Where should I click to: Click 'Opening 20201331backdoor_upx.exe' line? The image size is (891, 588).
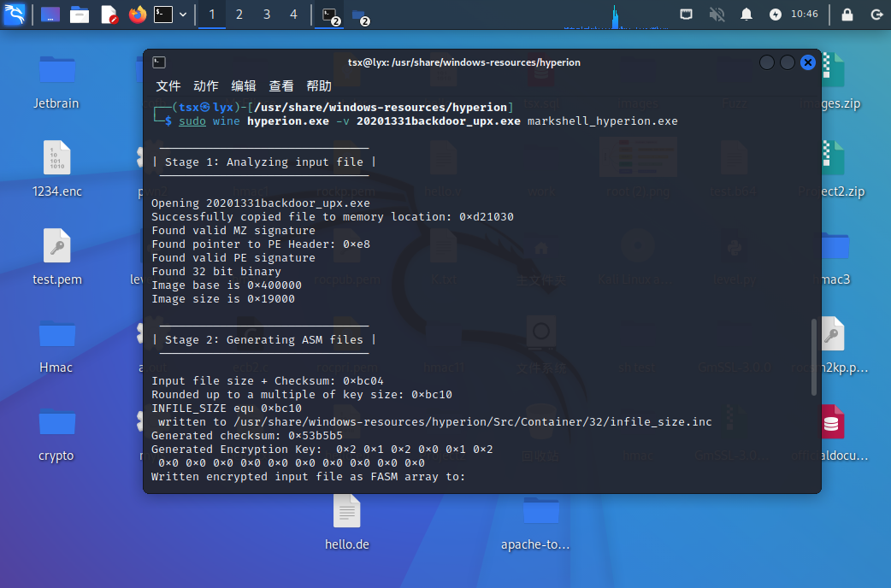tap(261, 203)
